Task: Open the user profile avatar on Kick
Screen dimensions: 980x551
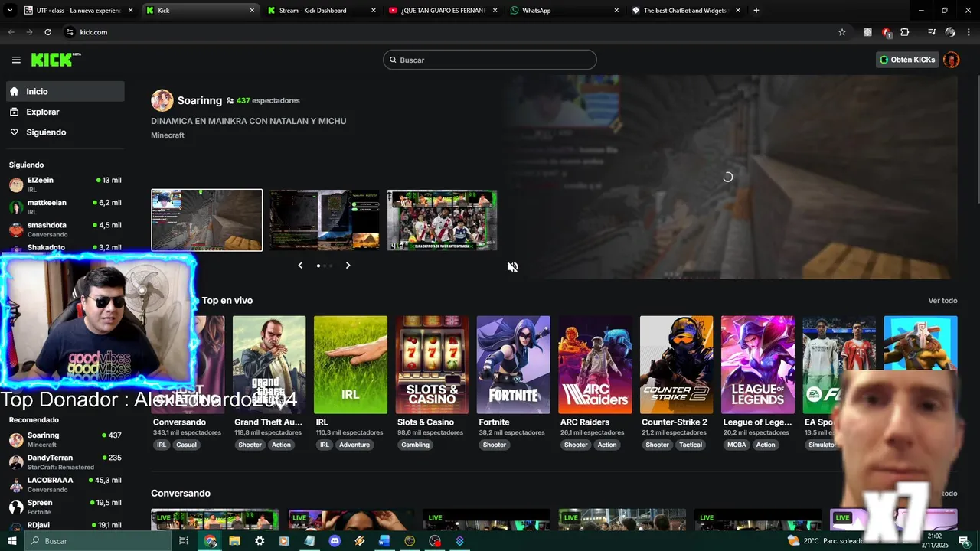Action: [952, 60]
